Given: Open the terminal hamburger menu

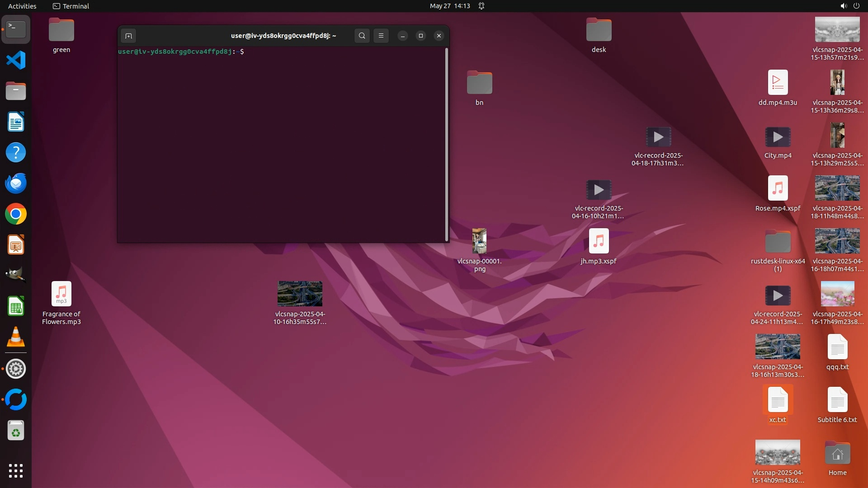Looking at the screenshot, I should [381, 36].
